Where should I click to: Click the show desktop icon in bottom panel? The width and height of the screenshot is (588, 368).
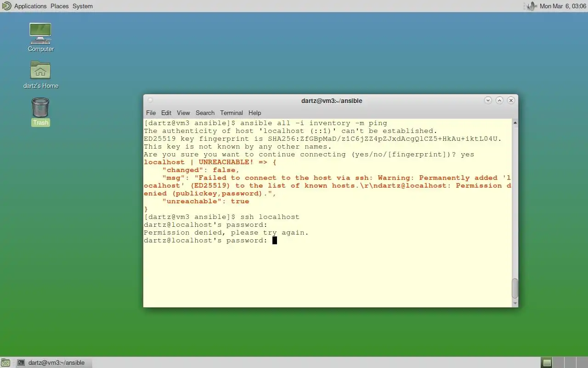click(x=5, y=362)
